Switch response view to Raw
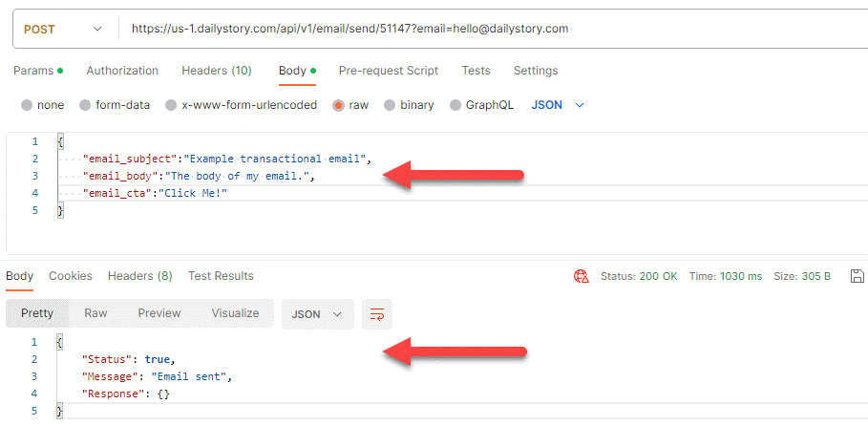Viewport: 868px width, 426px height. (x=95, y=313)
